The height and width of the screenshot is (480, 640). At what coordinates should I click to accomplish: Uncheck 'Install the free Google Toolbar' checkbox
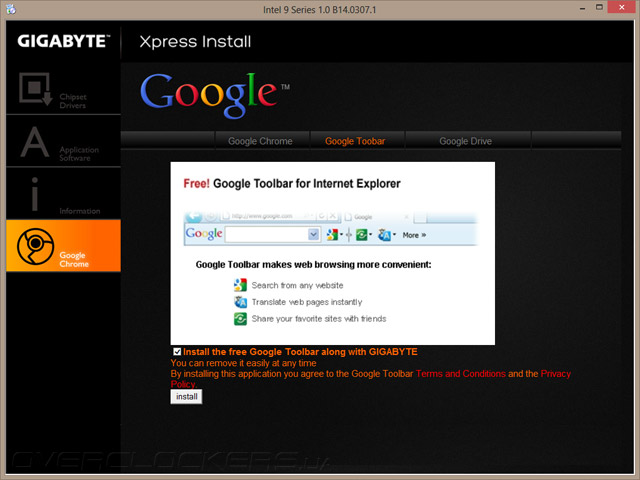(177, 351)
